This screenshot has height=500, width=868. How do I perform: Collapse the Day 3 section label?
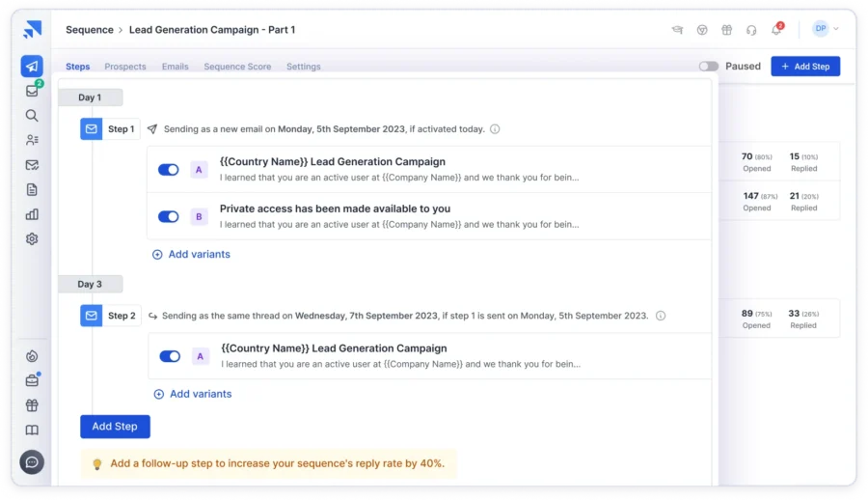tap(90, 284)
